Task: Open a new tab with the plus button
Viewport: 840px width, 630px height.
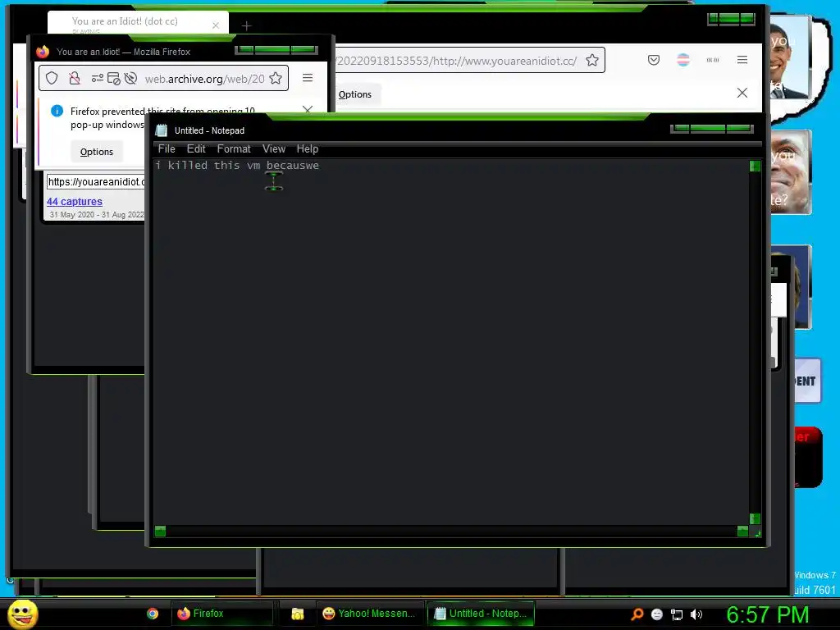Action: pos(246,25)
